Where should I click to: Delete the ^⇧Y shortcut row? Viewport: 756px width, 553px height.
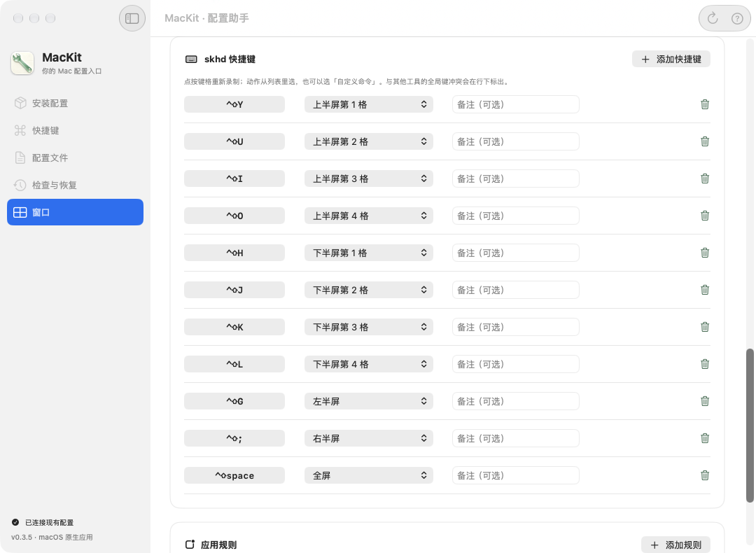705,104
